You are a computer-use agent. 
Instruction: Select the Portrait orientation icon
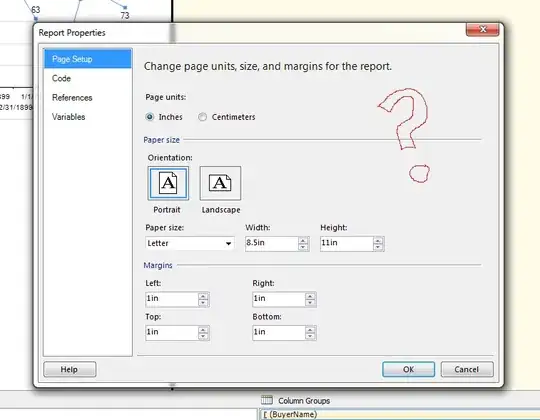168,183
